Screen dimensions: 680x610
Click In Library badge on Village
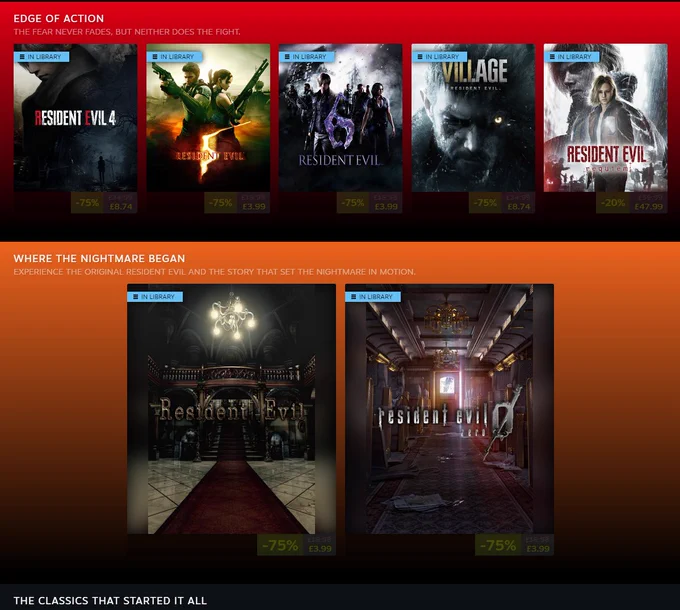coord(439,57)
